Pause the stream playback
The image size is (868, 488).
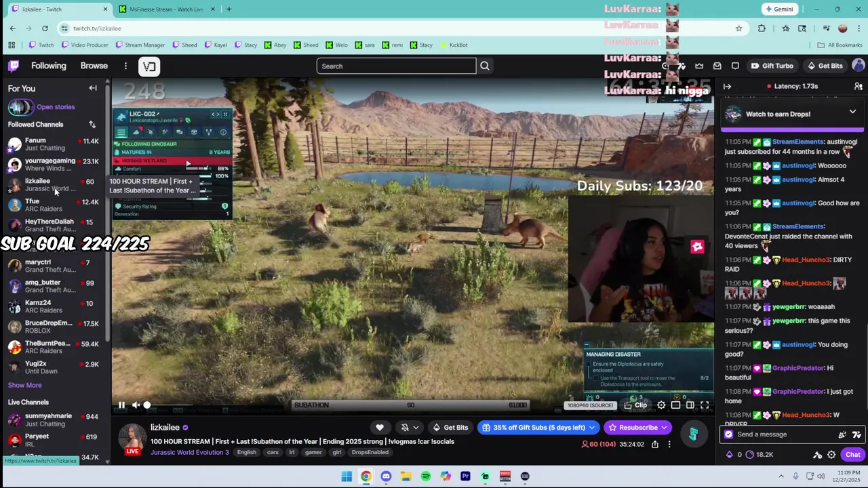121,405
